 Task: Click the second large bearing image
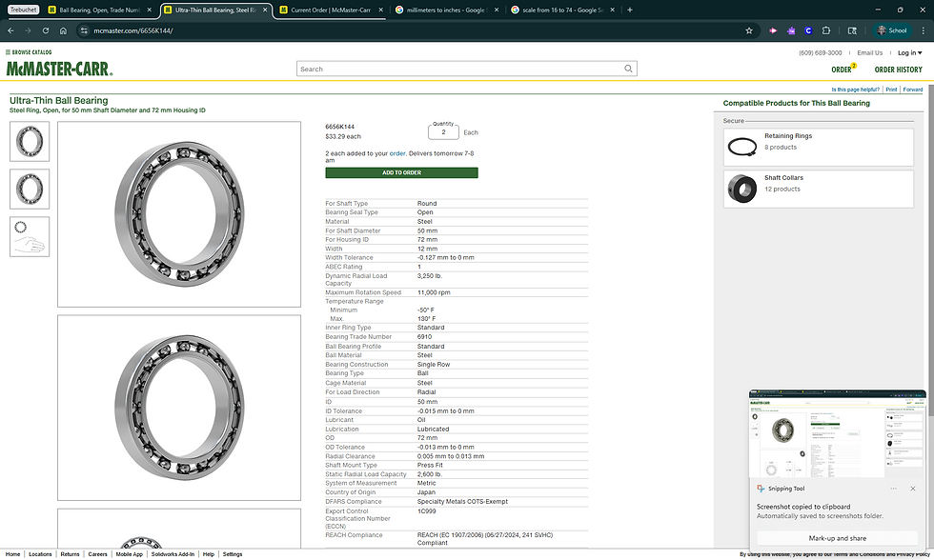coord(179,408)
